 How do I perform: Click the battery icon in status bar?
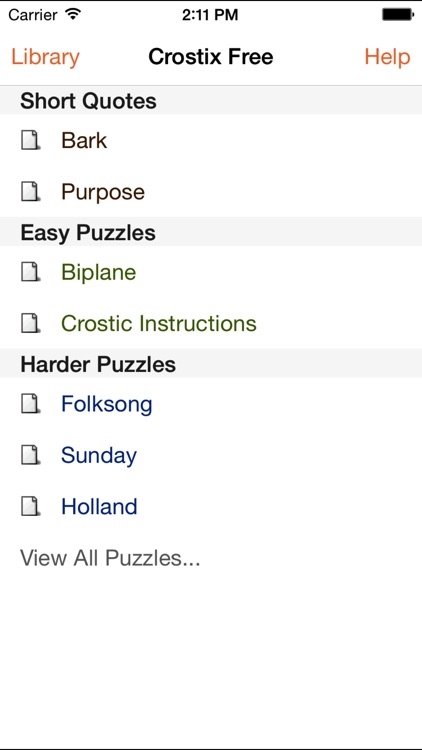[398, 15]
